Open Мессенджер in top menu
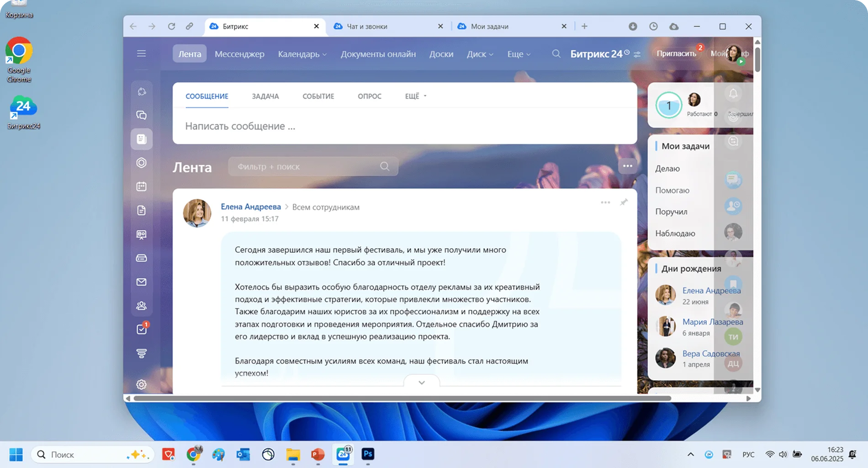This screenshot has height=468, width=868. 239,54
